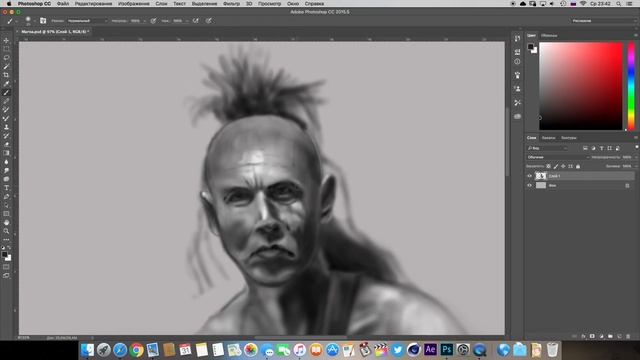Toggle pressure for opacity
The image size is (640, 360).
click(153, 20)
